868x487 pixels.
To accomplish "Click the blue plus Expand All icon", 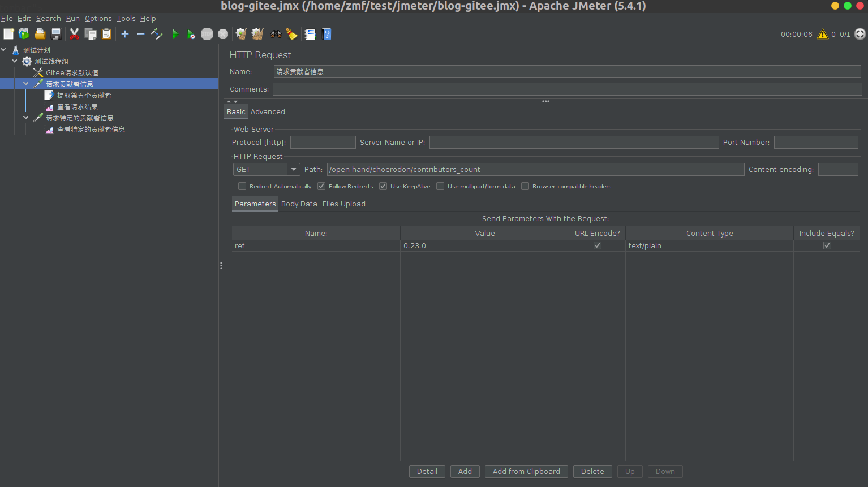I will click(x=125, y=34).
